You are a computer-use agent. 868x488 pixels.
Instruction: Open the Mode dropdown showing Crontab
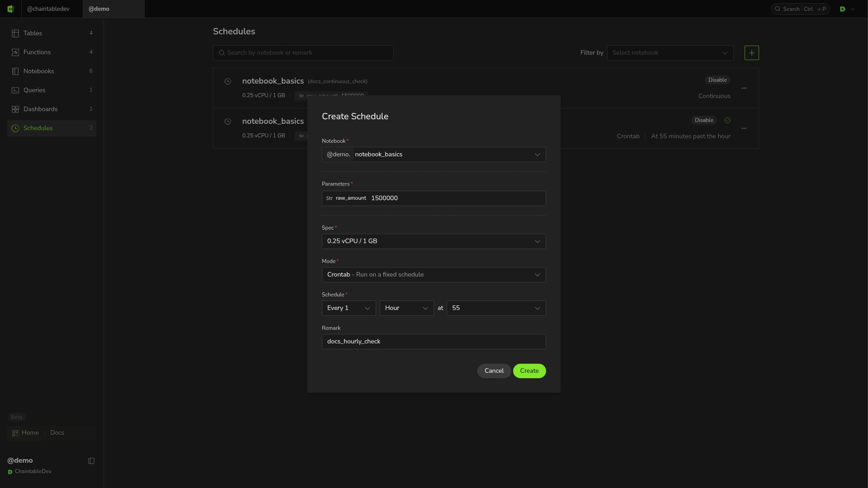(x=434, y=275)
